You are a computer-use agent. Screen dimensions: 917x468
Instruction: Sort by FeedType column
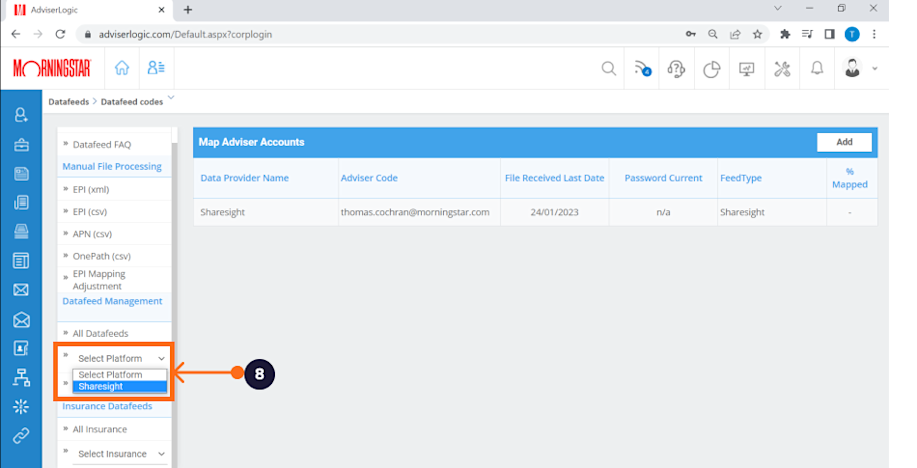pos(740,178)
